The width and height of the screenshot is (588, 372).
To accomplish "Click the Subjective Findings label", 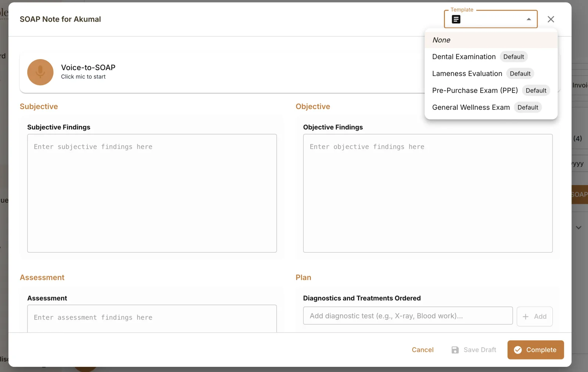I will [x=59, y=127].
